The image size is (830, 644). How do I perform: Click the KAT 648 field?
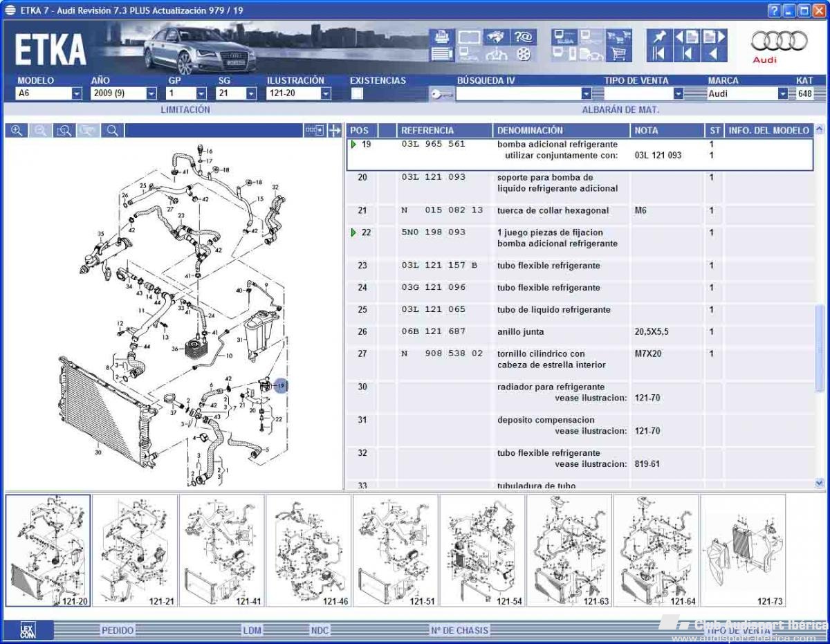(804, 94)
